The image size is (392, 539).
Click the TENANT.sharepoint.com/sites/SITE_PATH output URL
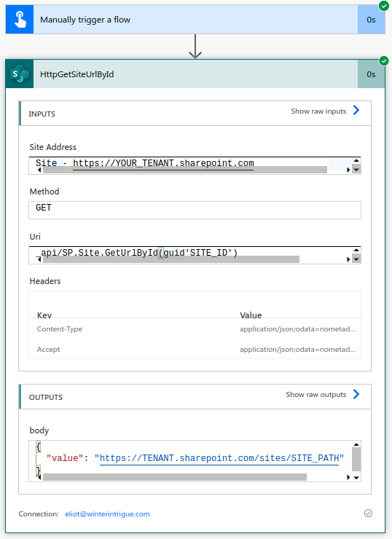click(x=219, y=458)
